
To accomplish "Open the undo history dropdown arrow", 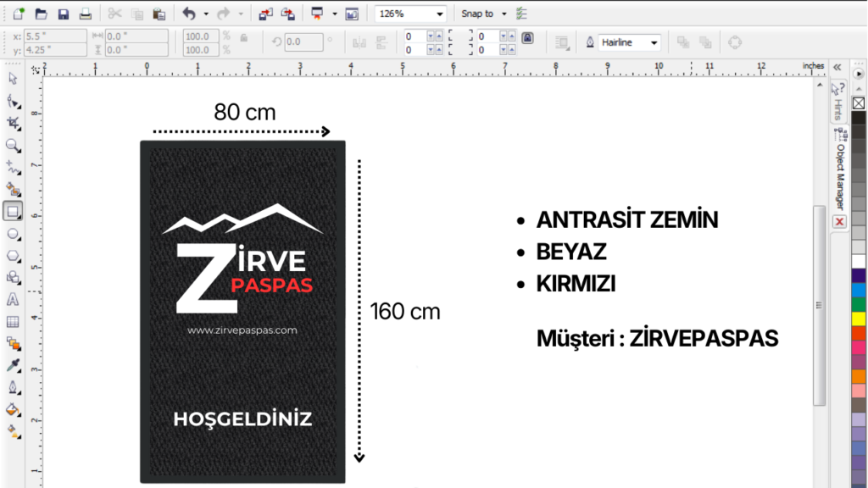I will point(205,14).
